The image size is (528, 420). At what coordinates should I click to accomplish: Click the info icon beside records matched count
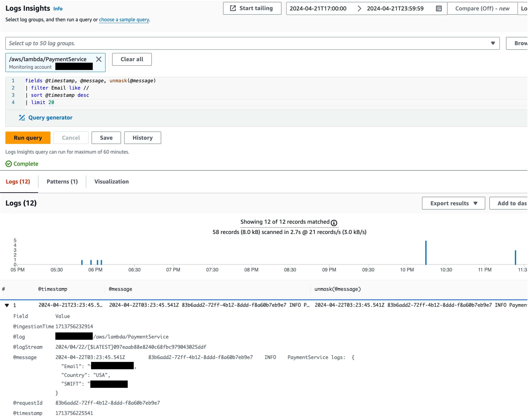click(x=334, y=223)
